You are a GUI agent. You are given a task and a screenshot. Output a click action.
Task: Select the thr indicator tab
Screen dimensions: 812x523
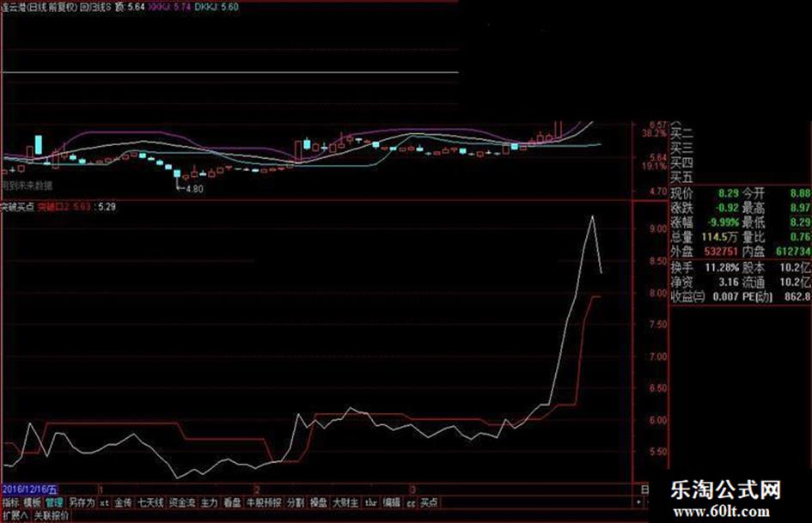pos(370,502)
